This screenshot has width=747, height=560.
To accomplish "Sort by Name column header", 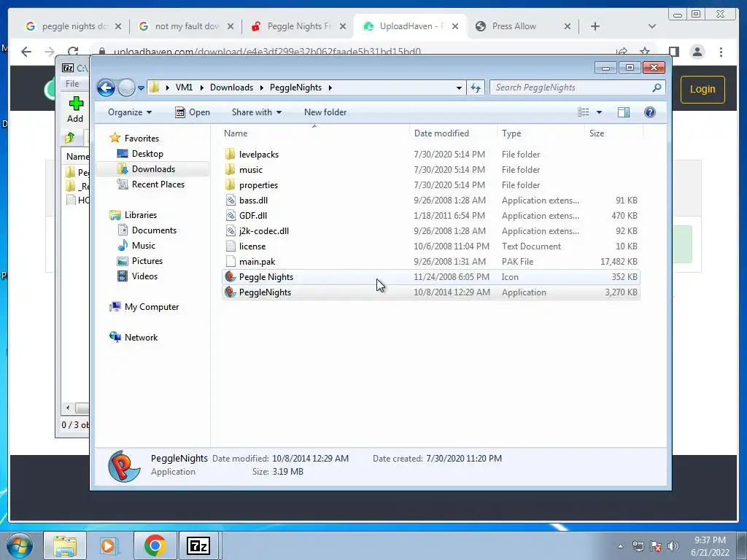I will tap(314, 133).
